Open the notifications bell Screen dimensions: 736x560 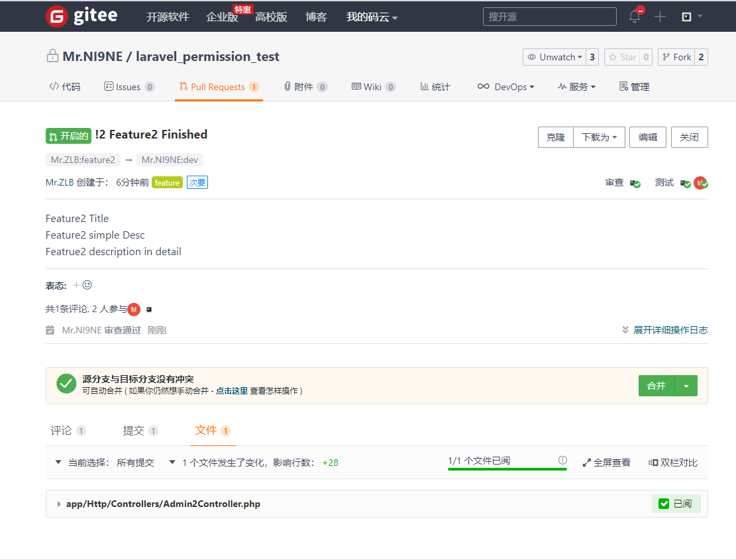pos(635,17)
